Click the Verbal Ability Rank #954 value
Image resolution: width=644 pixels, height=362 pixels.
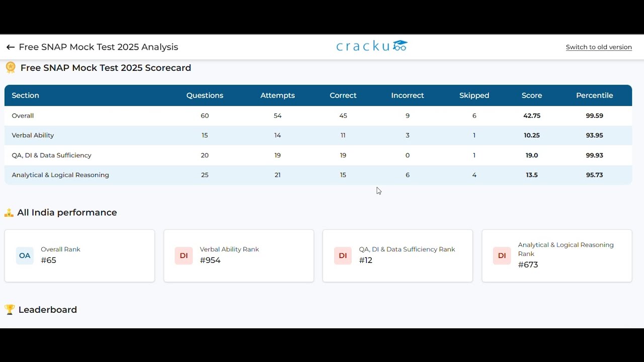click(x=210, y=260)
